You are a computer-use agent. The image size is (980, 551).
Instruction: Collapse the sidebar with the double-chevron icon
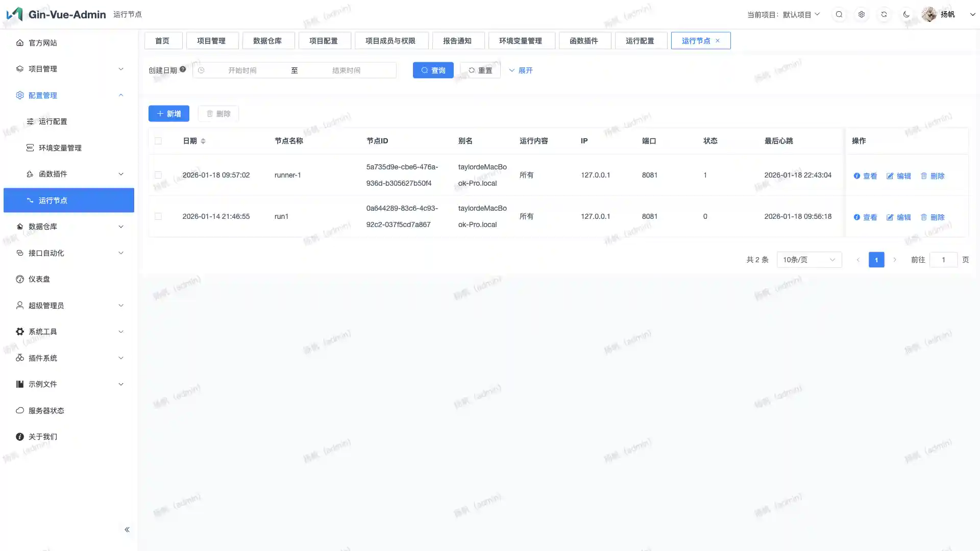click(127, 530)
